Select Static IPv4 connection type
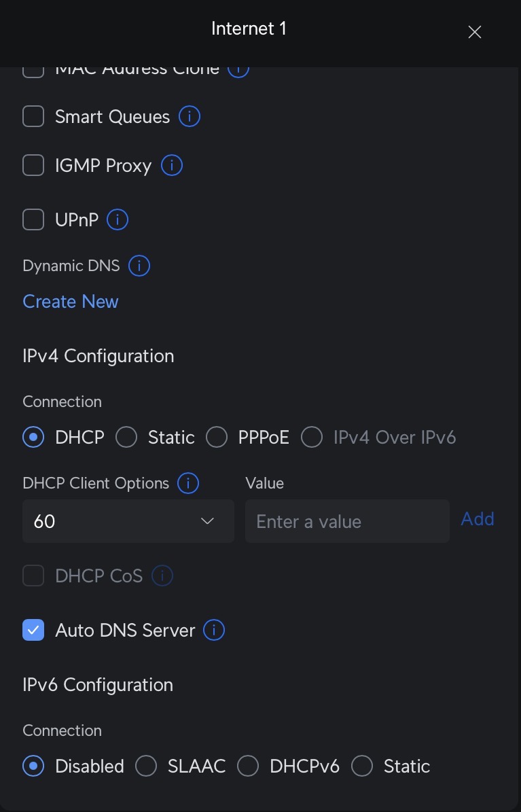Viewport: 521px width, 812px height. [x=126, y=438]
